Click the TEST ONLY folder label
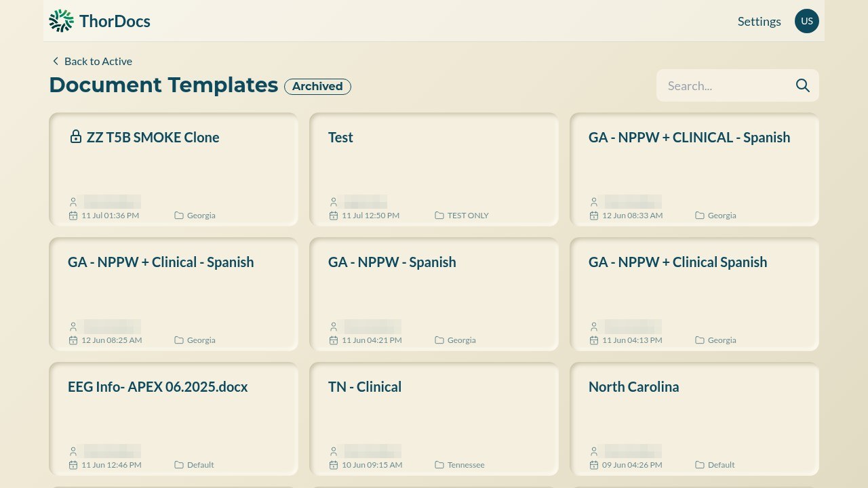The width and height of the screenshot is (868, 488). (468, 216)
